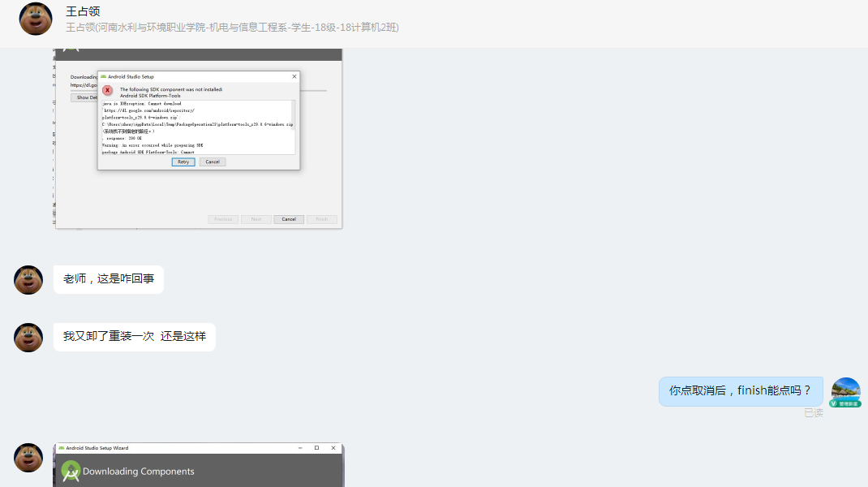Screen dimensions: 868x487
Task: Open my own landscape avatar on the right
Action: coord(845,390)
